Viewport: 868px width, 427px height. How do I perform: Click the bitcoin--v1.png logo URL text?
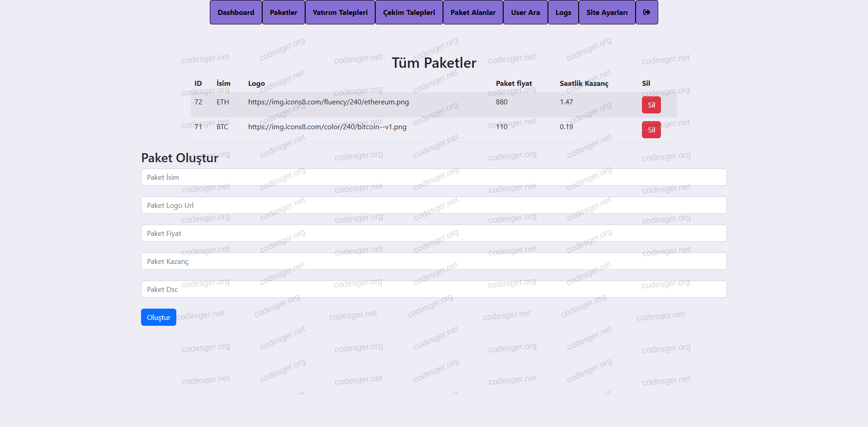[327, 127]
